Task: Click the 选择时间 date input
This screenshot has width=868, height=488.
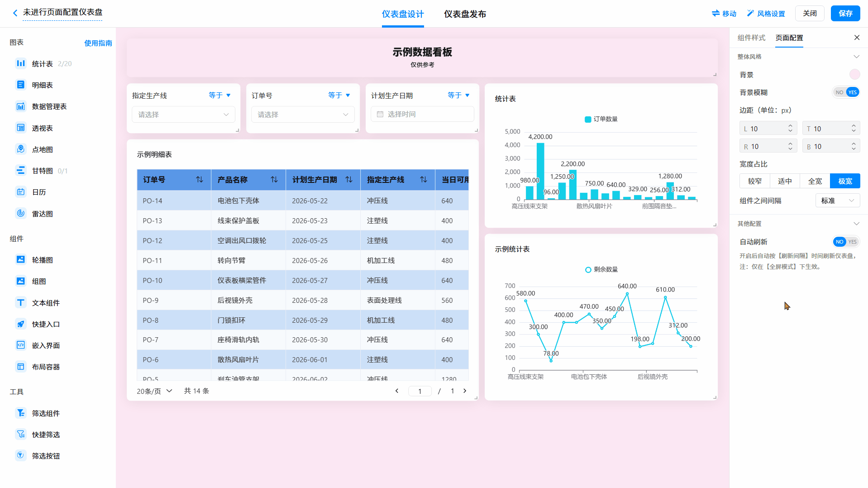Action: pyautogui.click(x=422, y=114)
